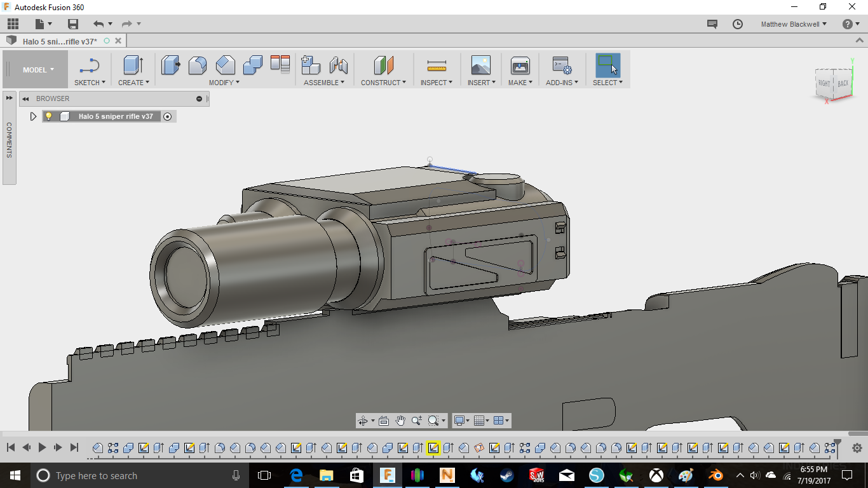Image resolution: width=868 pixels, height=488 pixels.
Task: Select the yellow-highlighted sketch in timeline
Action: point(433,448)
